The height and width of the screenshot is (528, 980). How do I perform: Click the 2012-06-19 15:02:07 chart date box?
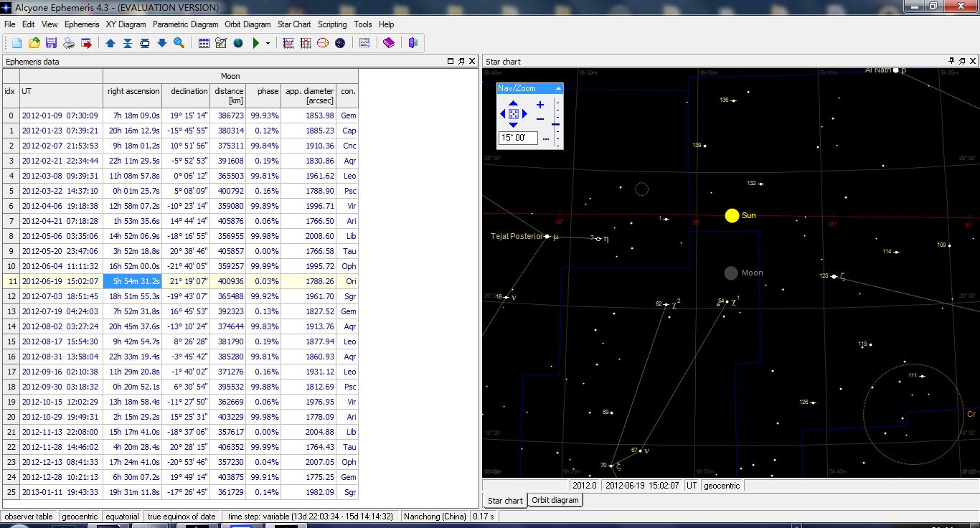[x=642, y=486]
